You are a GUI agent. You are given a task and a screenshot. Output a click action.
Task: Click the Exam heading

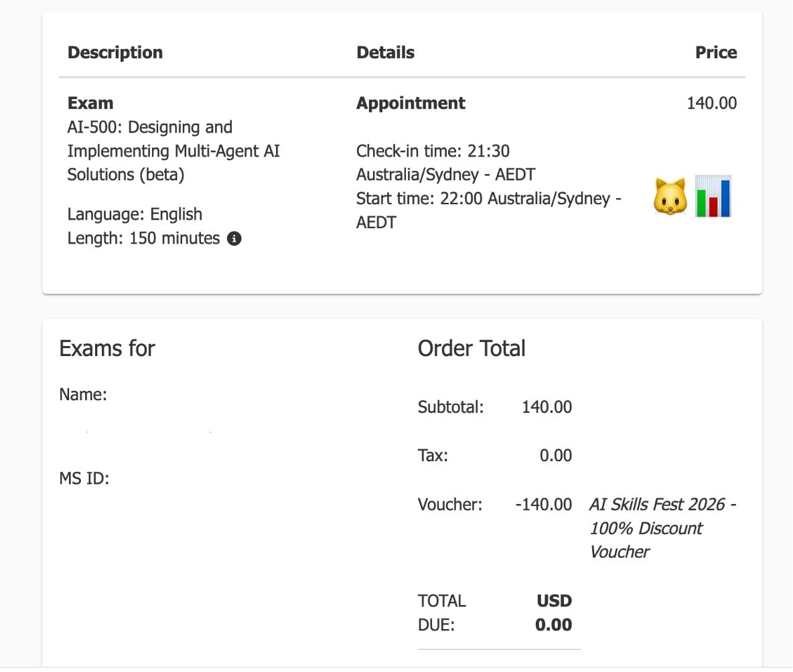90,103
